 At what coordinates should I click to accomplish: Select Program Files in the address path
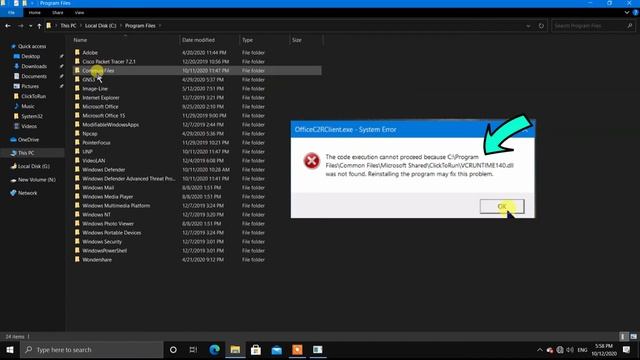point(140,26)
